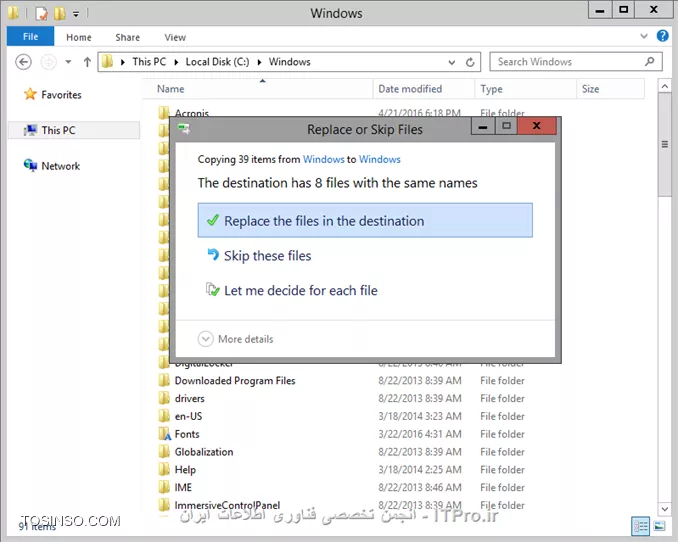Choose Skip these files option
The height and width of the screenshot is (542, 678).
tap(267, 256)
